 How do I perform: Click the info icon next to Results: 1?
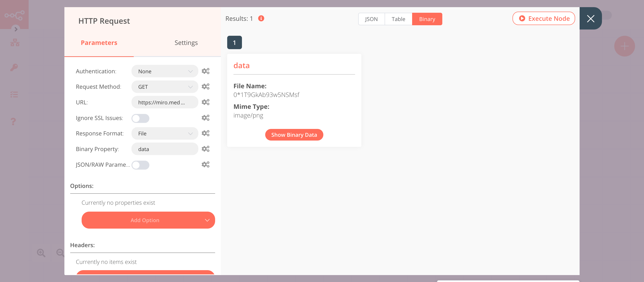(x=261, y=18)
